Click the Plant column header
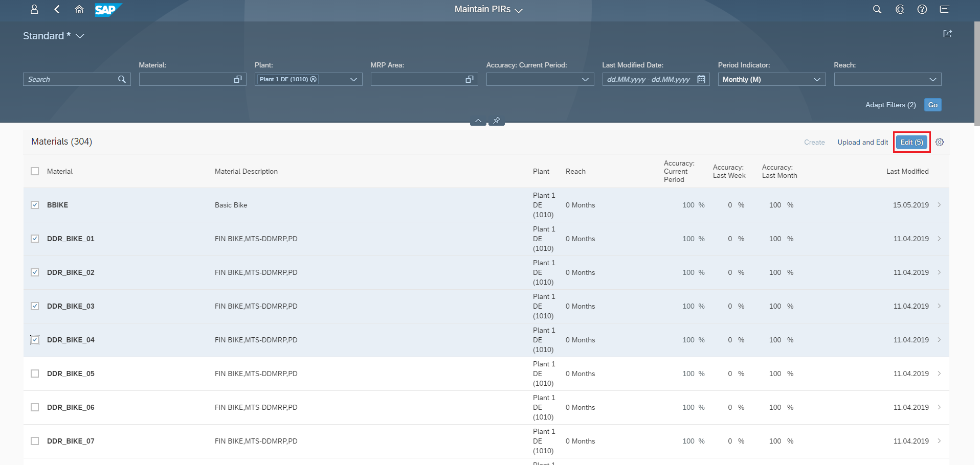Screen dimensions: 980x465 (541, 171)
